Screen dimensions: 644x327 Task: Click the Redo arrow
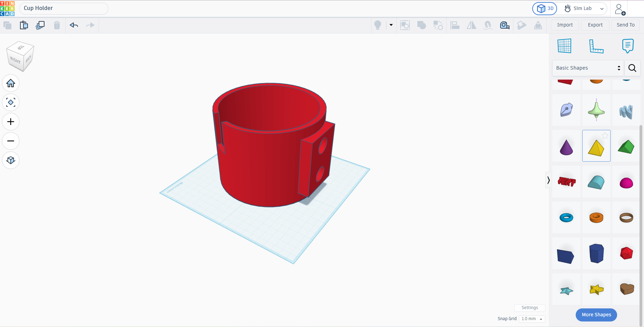click(x=90, y=25)
